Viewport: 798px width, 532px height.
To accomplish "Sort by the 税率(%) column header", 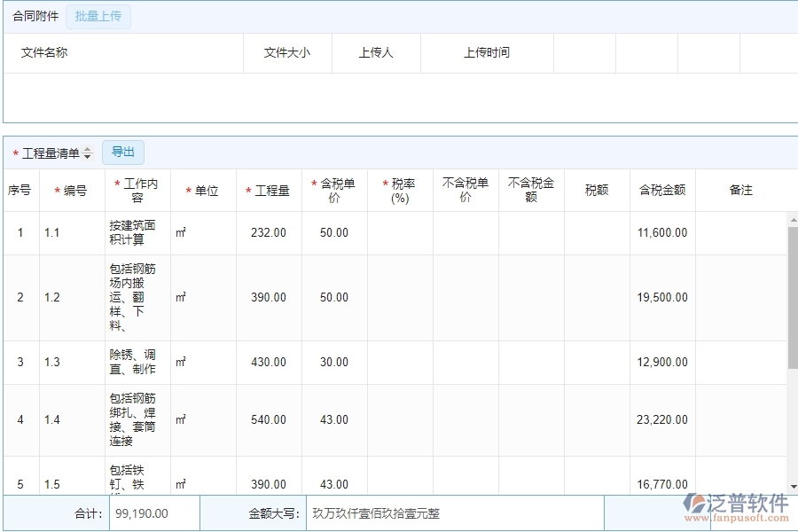I will (x=399, y=190).
